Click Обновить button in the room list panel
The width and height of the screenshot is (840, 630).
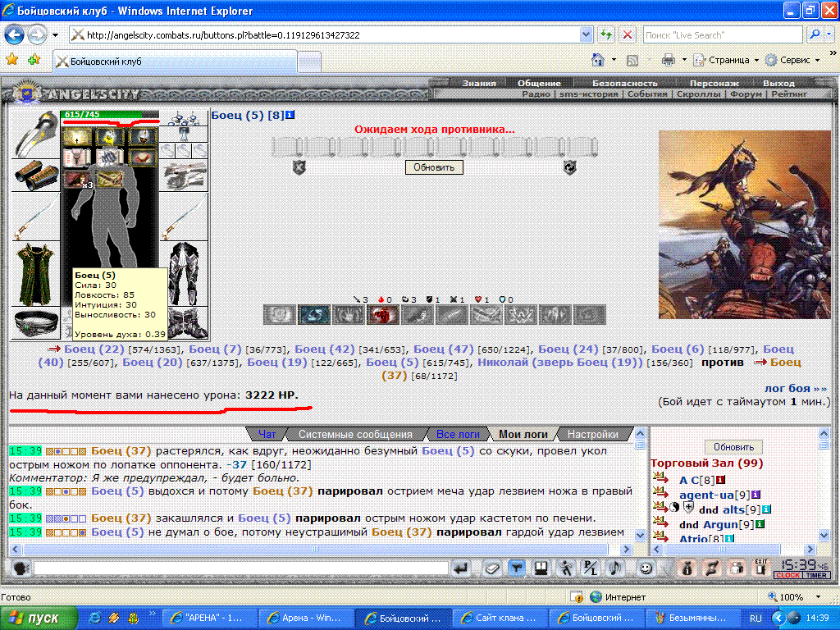[x=733, y=447]
